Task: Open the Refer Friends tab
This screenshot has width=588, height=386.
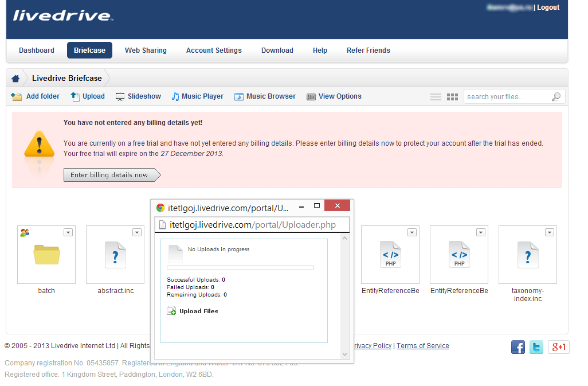Action: [369, 50]
